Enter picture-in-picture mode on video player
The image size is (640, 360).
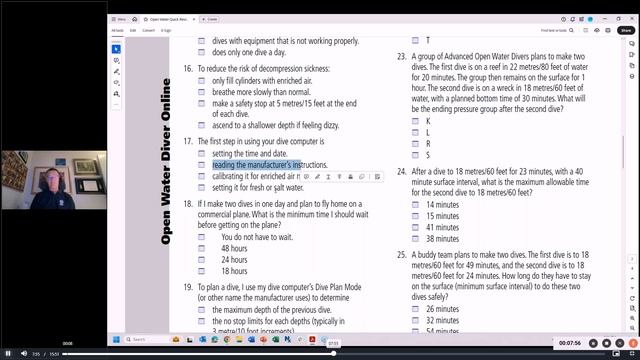(616, 353)
